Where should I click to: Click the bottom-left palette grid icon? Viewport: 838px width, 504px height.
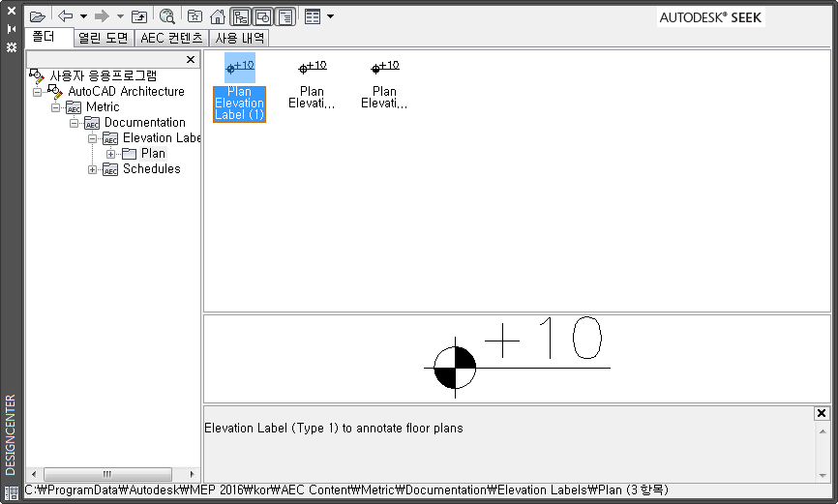12,492
